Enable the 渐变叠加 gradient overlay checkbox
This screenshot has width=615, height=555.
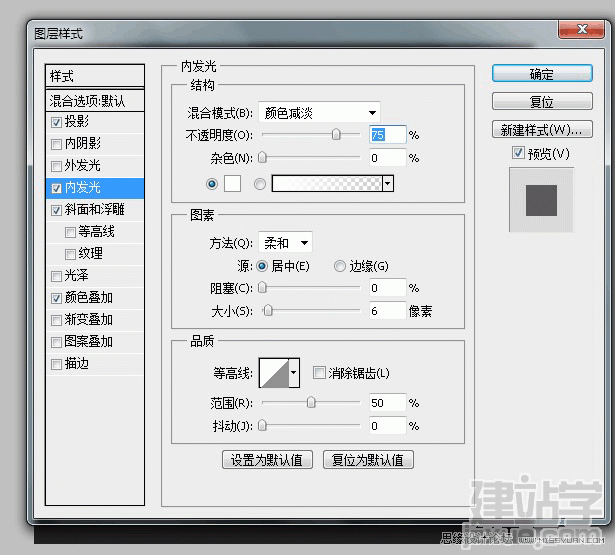tap(56, 320)
